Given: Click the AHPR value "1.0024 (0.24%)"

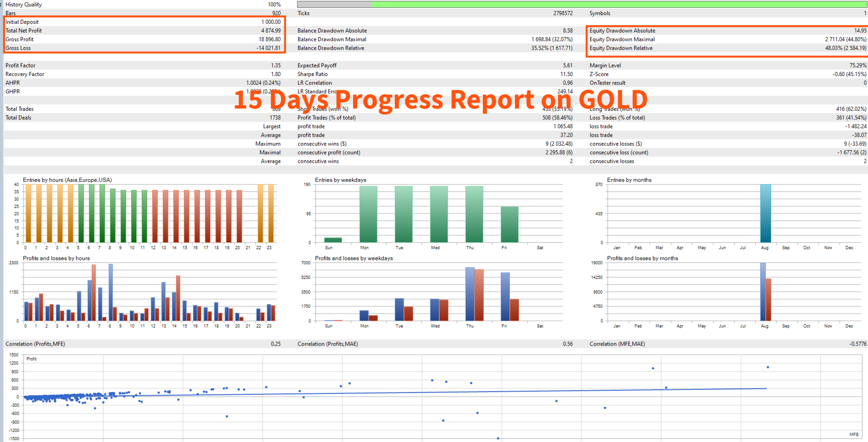Looking at the screenshot, I should [x=263, y=83].
